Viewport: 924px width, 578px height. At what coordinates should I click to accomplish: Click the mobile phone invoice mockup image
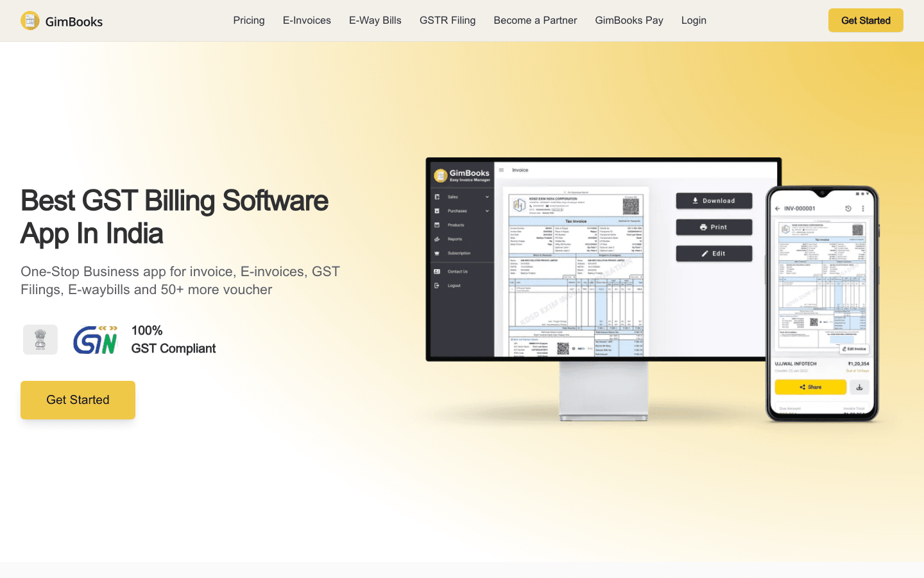click(x=822, y=304)
